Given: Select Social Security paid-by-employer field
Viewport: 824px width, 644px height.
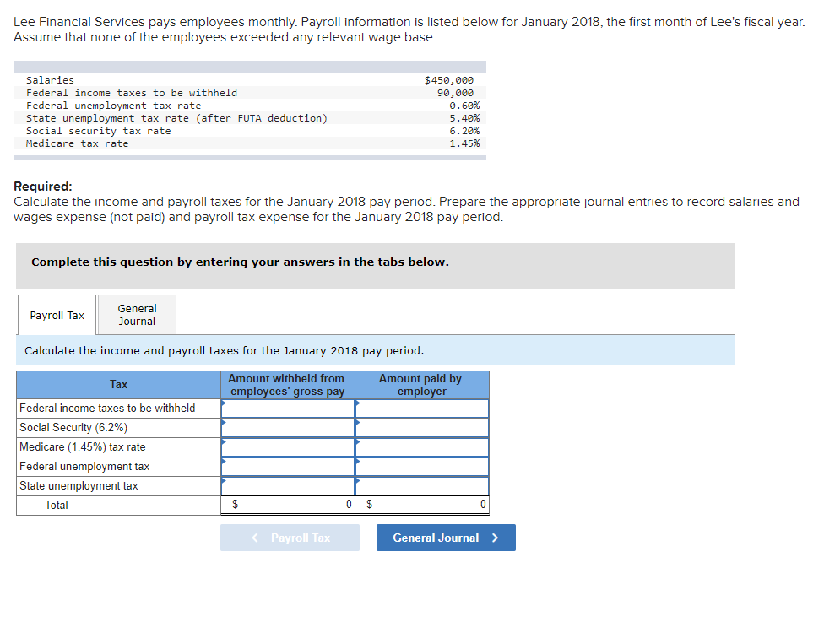Looking at the screenshot, I should [422, 428].
